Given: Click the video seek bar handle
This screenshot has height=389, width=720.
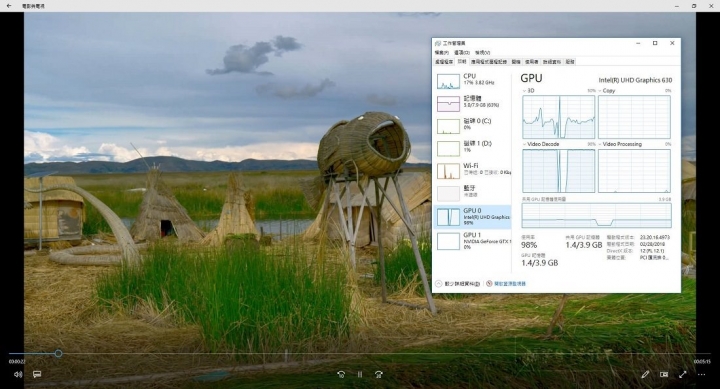Looking at the screenshot, I should (x=58, y=353).
